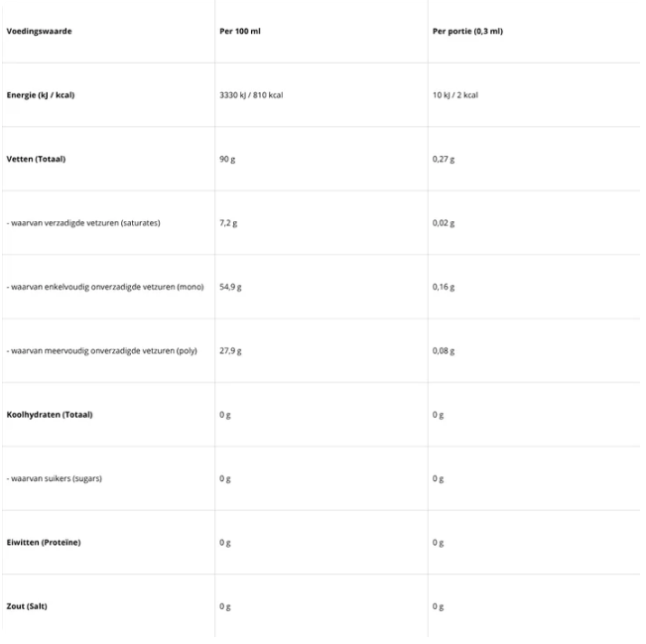This screenshot has height=644, width=646.
Task: Select the verzadigde vetzuren (saturates) label
Action: click(83, 222)
